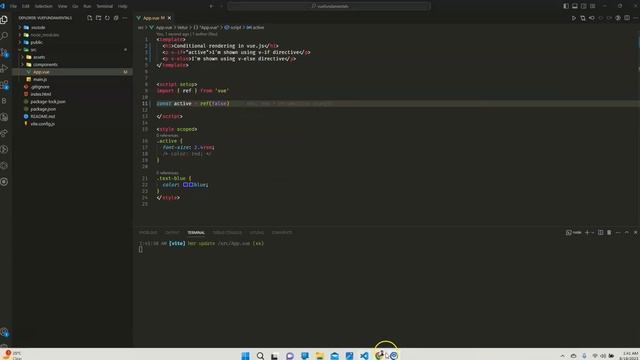Go back using title bar arrow

click(x=211, y=6)
